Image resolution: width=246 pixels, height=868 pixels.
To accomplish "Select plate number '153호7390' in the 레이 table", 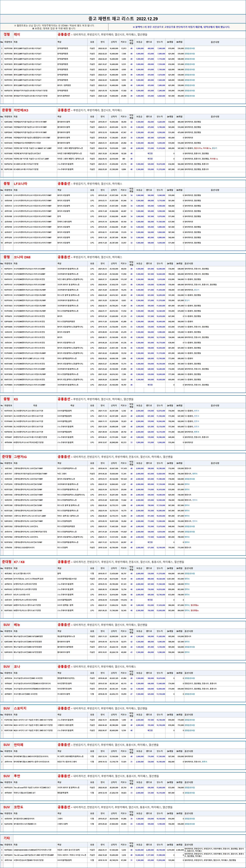I will tap(8, 96).
